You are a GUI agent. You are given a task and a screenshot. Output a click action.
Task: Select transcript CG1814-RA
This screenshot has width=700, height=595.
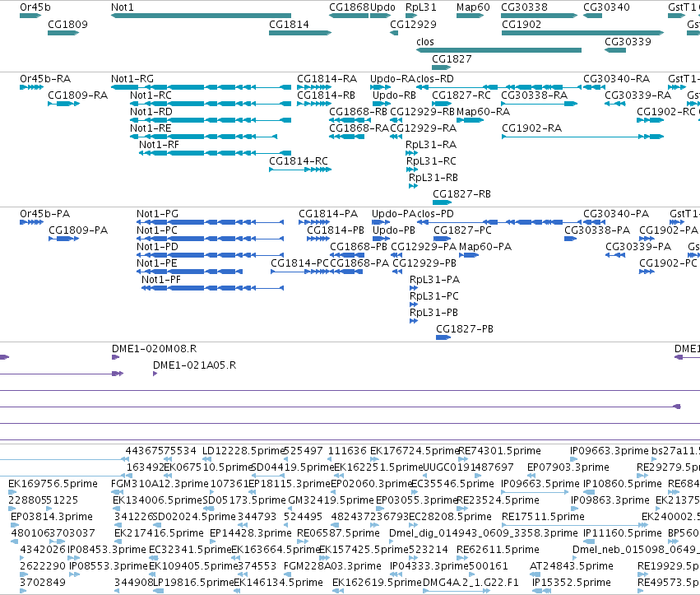(x=327, y=79)
